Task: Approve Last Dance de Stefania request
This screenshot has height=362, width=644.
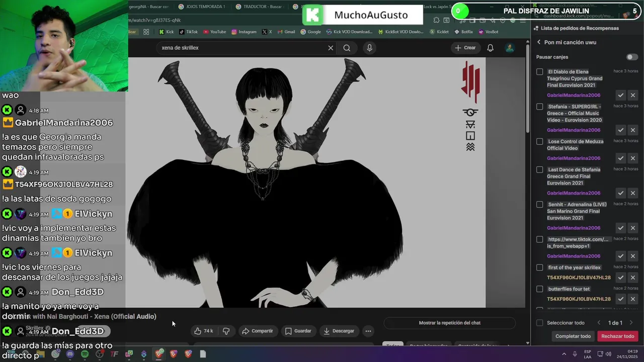Action: coord(621,193)
